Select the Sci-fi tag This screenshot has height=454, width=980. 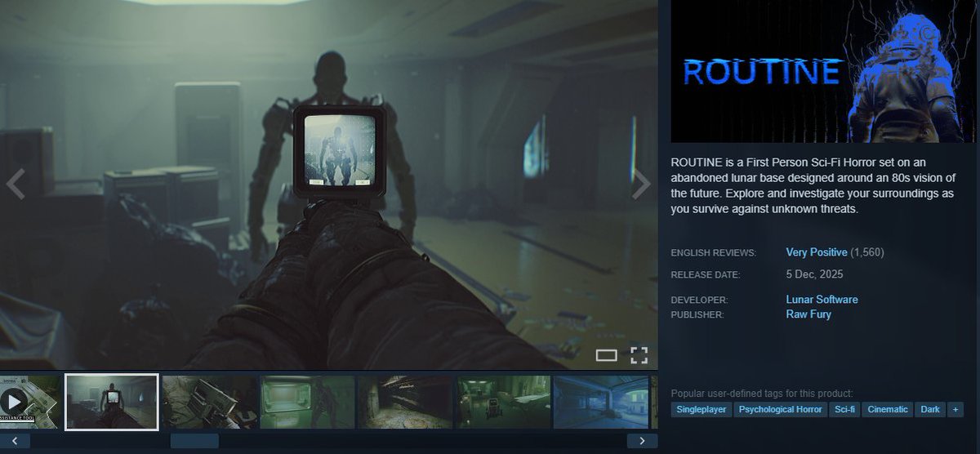[845, 409]
